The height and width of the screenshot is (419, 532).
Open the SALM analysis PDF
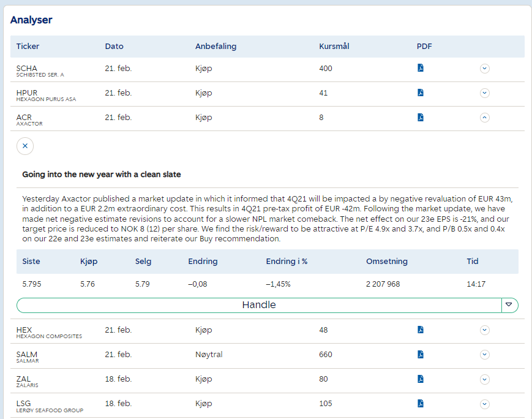click(x=420, y=354)
